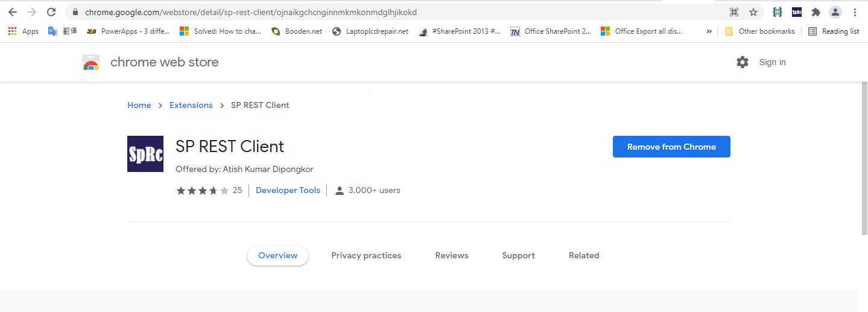Select the Overview tab

277,256
